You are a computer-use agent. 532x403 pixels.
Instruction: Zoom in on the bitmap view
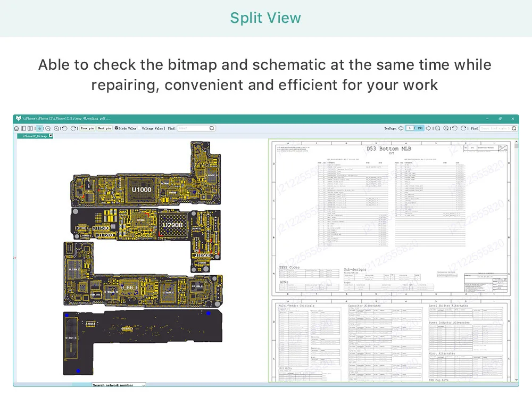click(56, 128)
